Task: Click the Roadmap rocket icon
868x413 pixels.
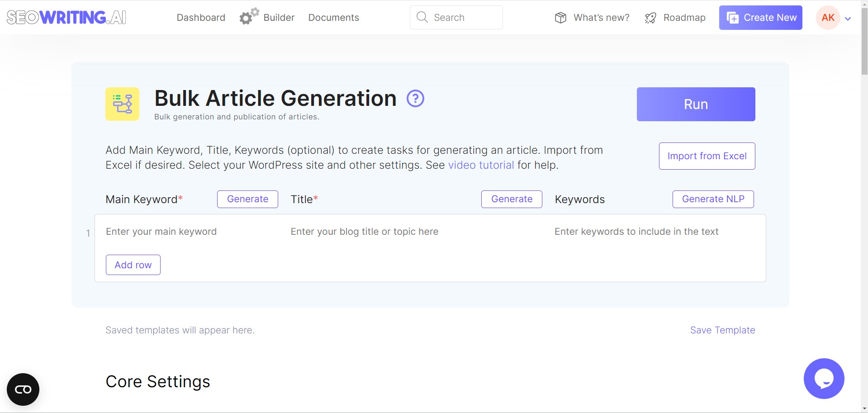Action: tap(650, 18)
